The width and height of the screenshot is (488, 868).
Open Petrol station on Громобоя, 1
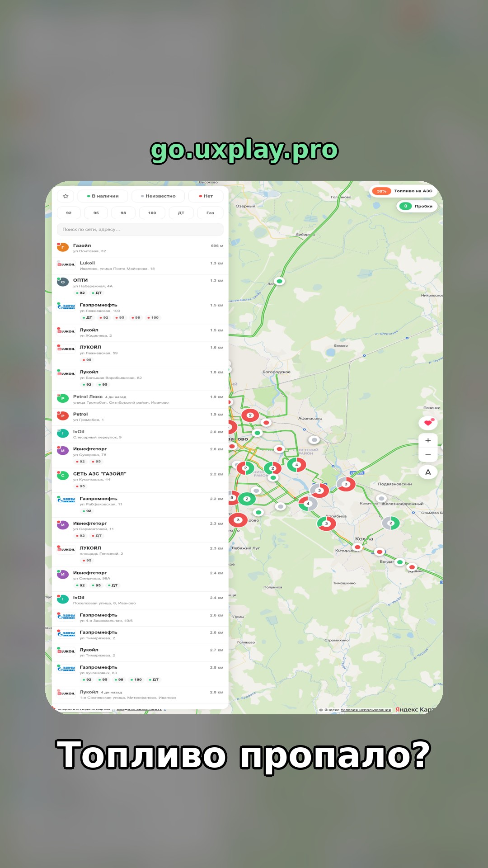point(140,417)
